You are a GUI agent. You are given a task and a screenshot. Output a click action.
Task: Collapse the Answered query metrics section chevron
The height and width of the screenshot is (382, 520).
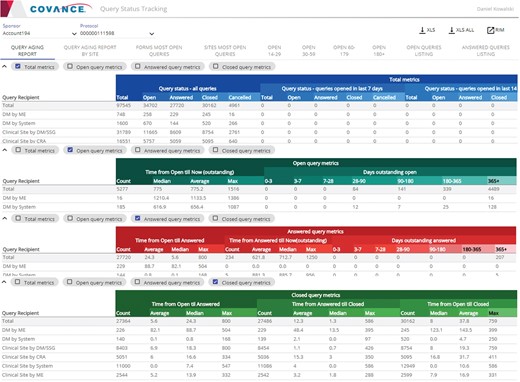point(5,219)
